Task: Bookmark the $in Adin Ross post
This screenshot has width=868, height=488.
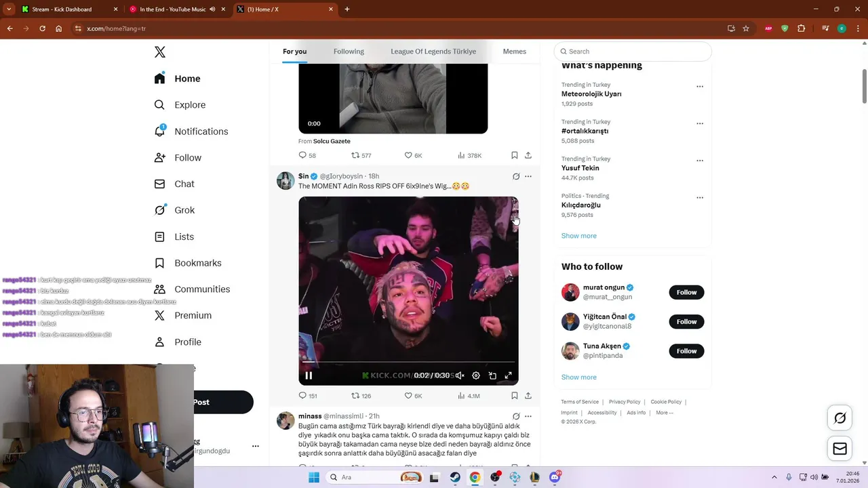Action: coord(514,396)
